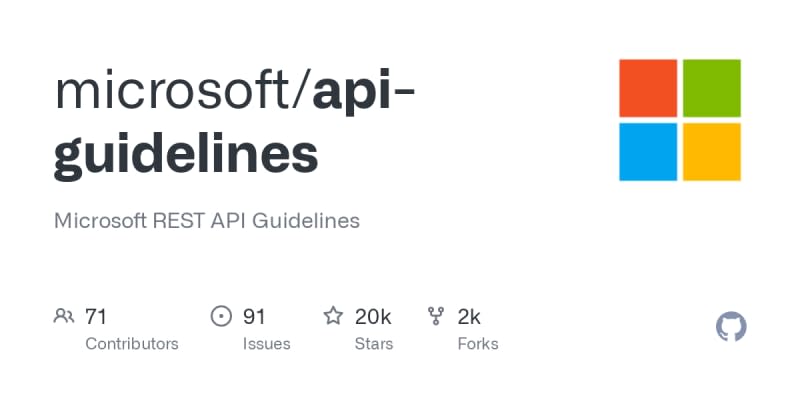Click the blue square of Microsoft logo
Image resolution: width=800 pixels, height=400 pixels.
(648, 151)
